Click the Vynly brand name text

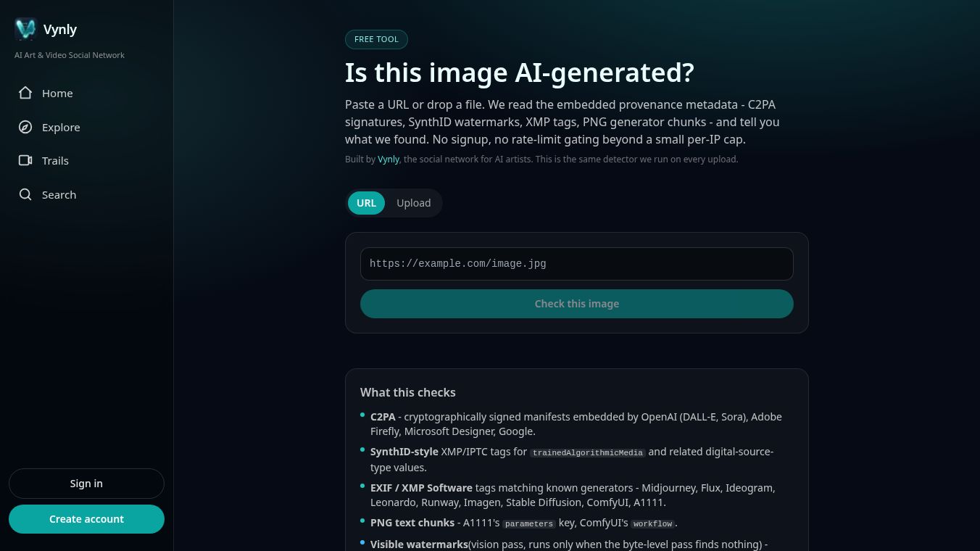pyautogui.click(x=60, y=29)
